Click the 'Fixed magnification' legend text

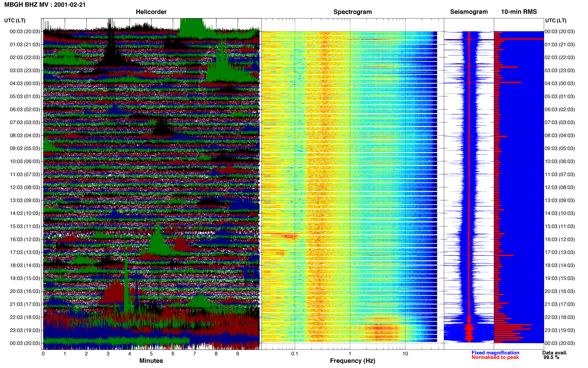(x=495, y=353)
